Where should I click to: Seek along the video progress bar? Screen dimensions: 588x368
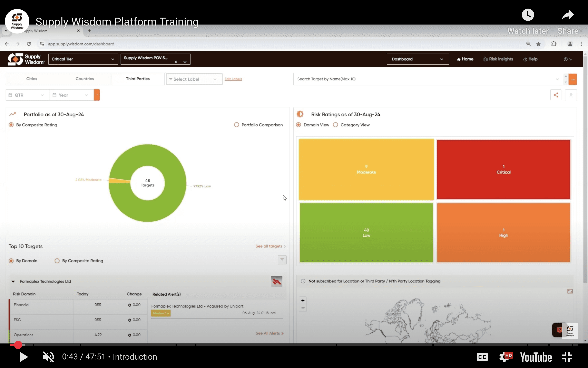(x=294, y=345)
